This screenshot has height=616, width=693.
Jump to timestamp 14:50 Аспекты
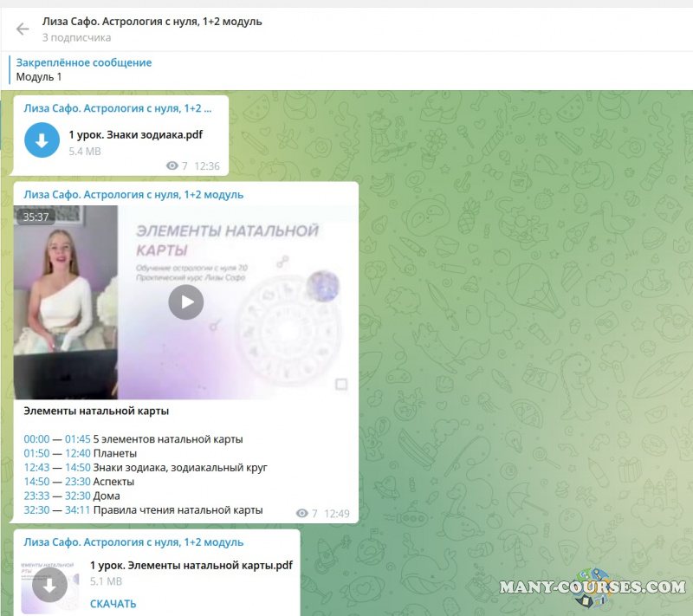point(36,482)
